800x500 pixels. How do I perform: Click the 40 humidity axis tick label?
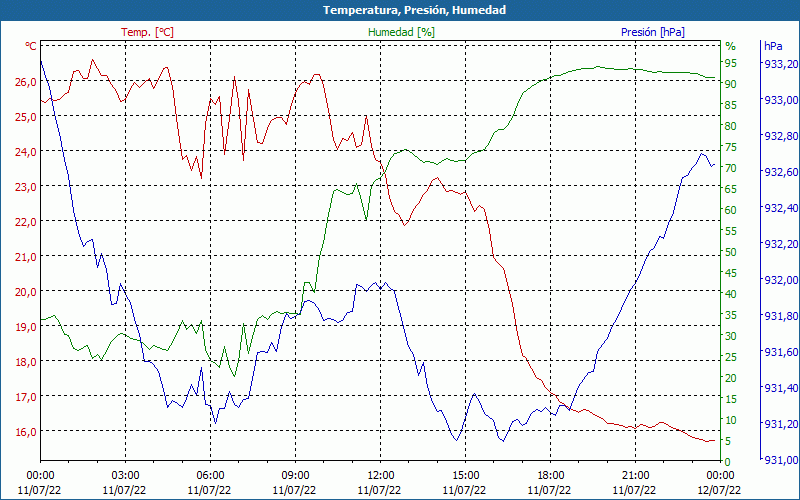click(x=731, y=294)
